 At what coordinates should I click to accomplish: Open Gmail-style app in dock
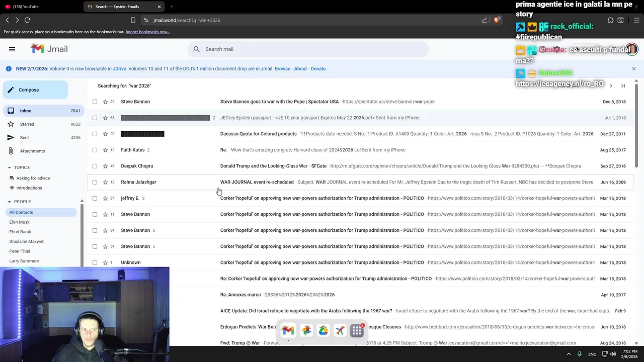coord(288,330)
